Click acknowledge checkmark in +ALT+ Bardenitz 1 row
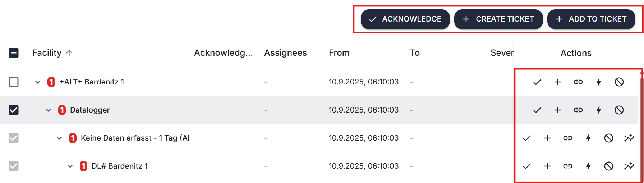The height and width of the screenshot is (183, 644). tap(537, 82)
